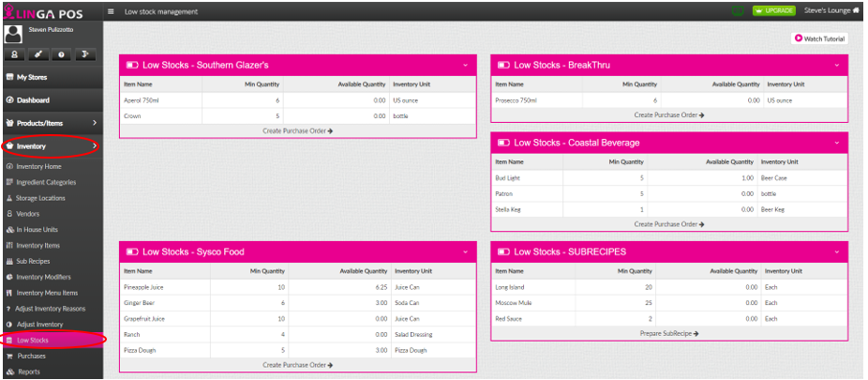868x380 pixels.
Task: Click the Prepare SubRecipe link
Action: (669, 333)
